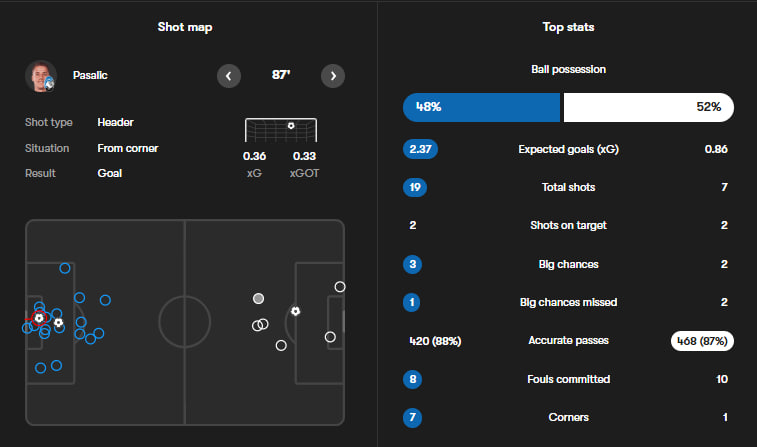Click the blue 48% possession bar
This screenshot has width=757, height=447.
click(x=481, y=107)
